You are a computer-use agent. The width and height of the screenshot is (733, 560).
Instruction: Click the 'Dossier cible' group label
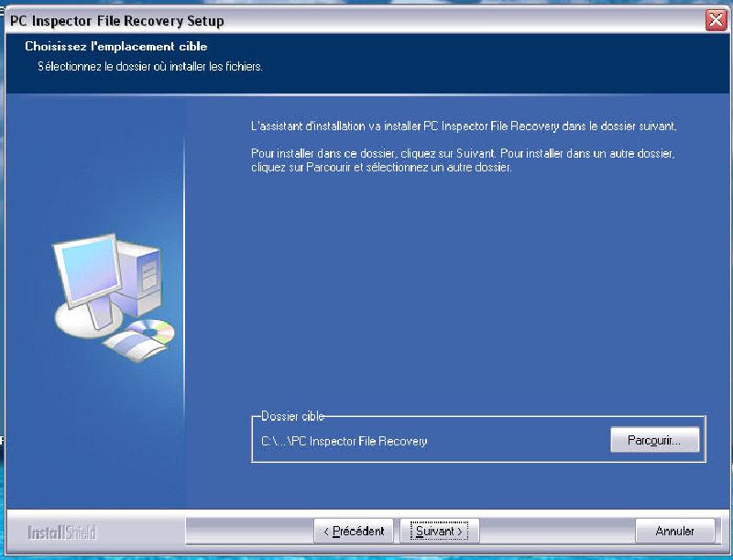click(x=292, y=416)
